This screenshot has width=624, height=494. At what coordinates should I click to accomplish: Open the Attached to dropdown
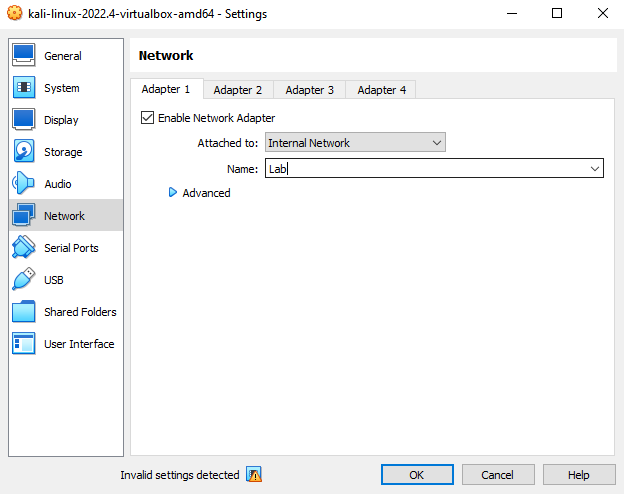pyautogui.click(x=355, y=143)
